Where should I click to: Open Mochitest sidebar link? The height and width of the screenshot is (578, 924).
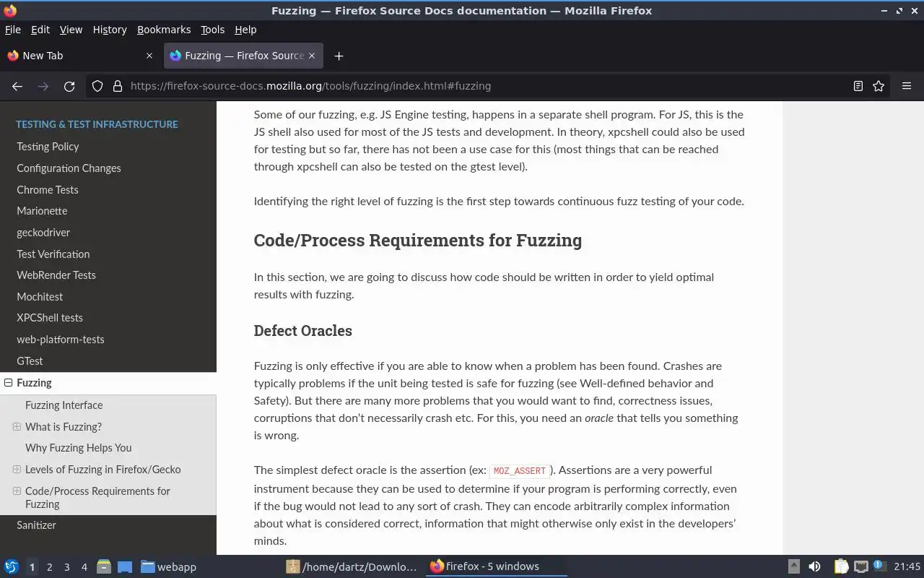coord(40,297)
